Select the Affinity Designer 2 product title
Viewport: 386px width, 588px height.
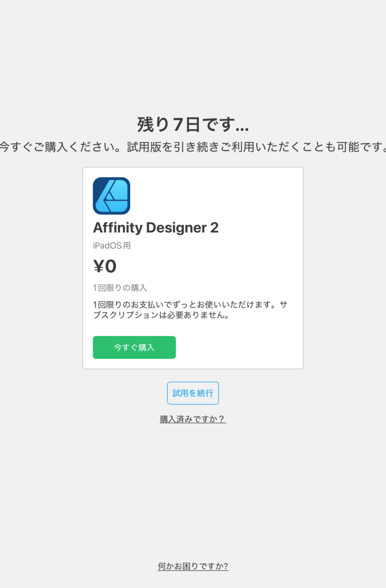point(155,228)
